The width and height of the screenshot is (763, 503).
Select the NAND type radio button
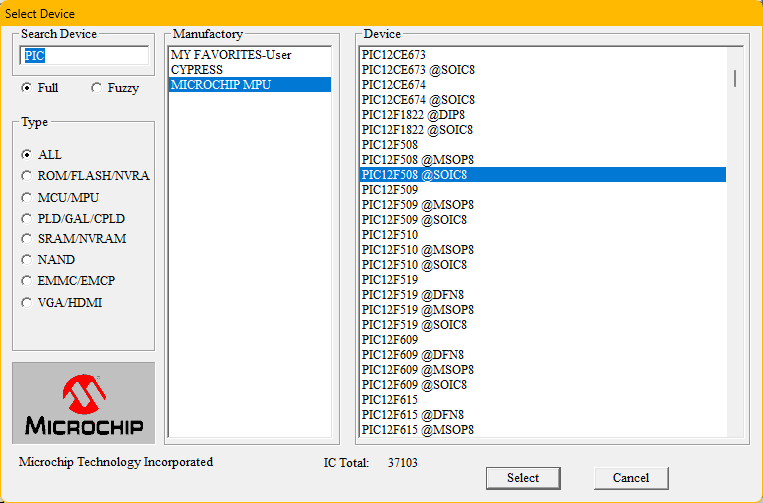pyautogui.click(x=26, y=260)
